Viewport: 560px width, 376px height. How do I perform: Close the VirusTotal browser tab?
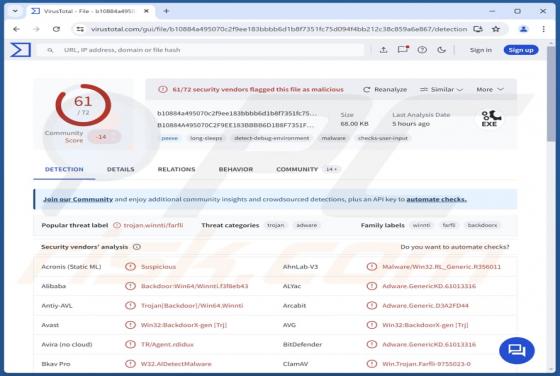coord(146,11)
